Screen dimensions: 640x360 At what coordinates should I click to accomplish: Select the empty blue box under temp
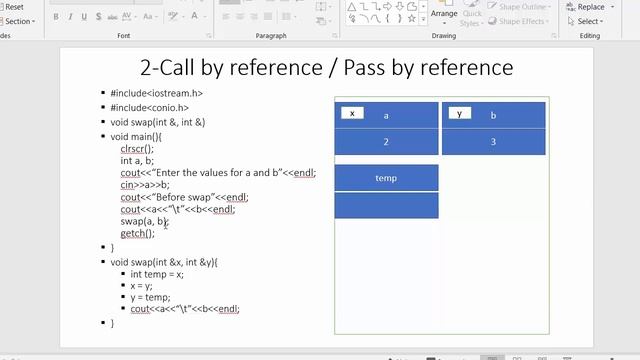tap(386, 205)
